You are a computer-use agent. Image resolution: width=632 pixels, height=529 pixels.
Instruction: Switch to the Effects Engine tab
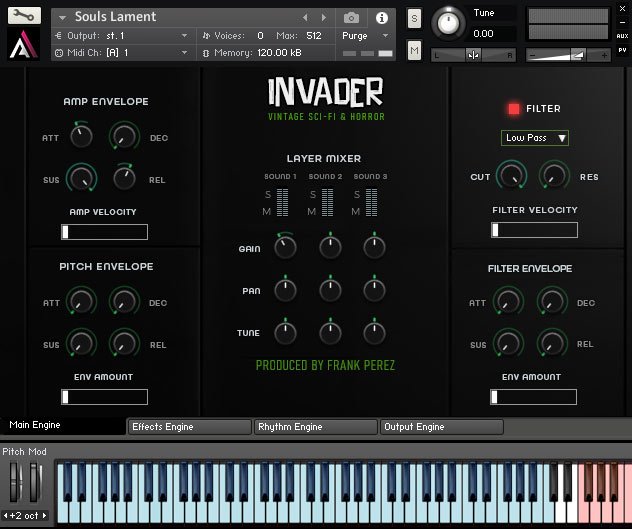189,427
